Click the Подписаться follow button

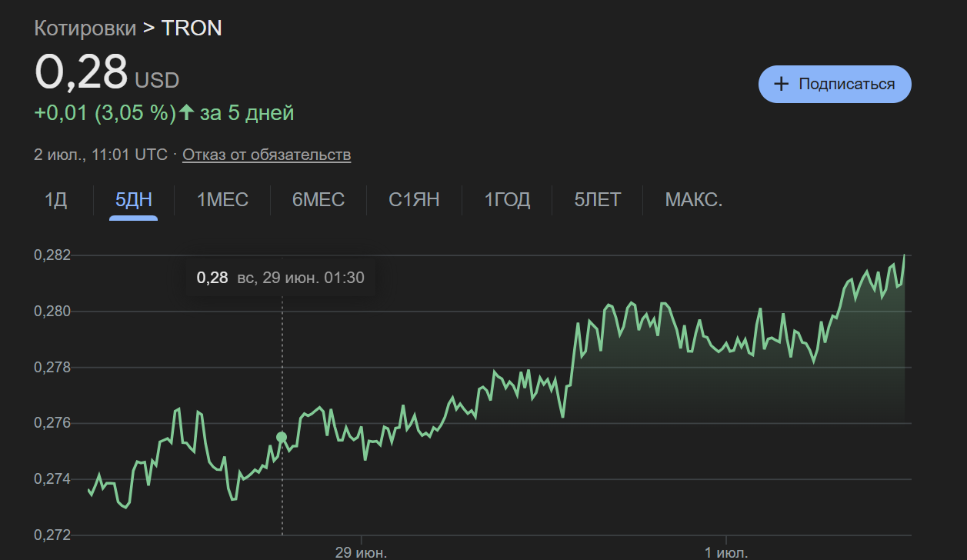(x=835, y=84)
